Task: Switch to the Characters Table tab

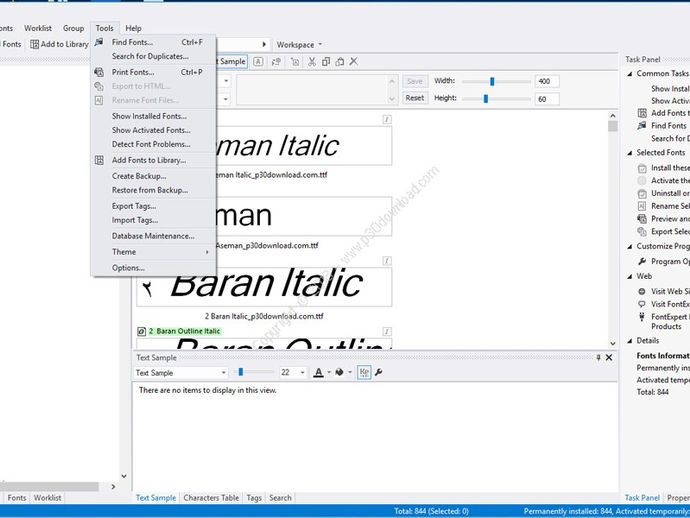Action: tap(211, 498)
